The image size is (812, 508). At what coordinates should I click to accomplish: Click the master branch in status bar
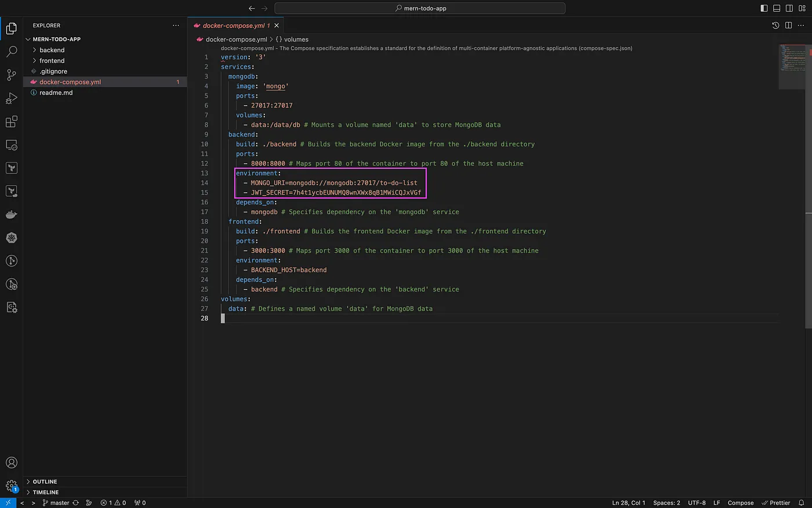pos(56,503)
